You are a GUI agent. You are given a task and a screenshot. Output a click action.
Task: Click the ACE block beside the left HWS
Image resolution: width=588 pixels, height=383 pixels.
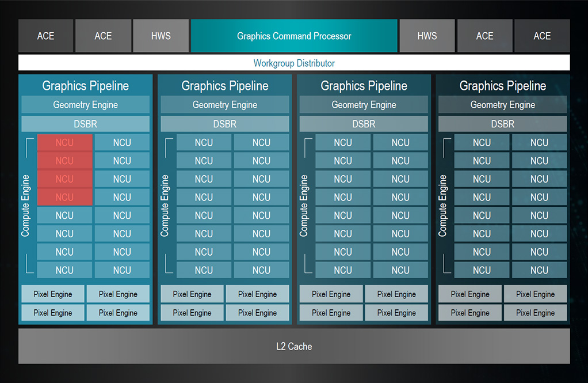(x=103, y=36)
